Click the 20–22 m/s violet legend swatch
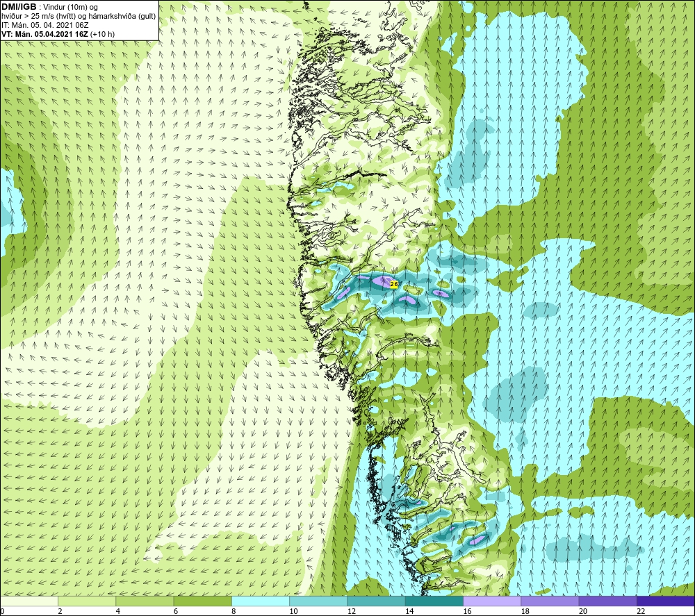695x616 pixels. (x=607, y=601)
